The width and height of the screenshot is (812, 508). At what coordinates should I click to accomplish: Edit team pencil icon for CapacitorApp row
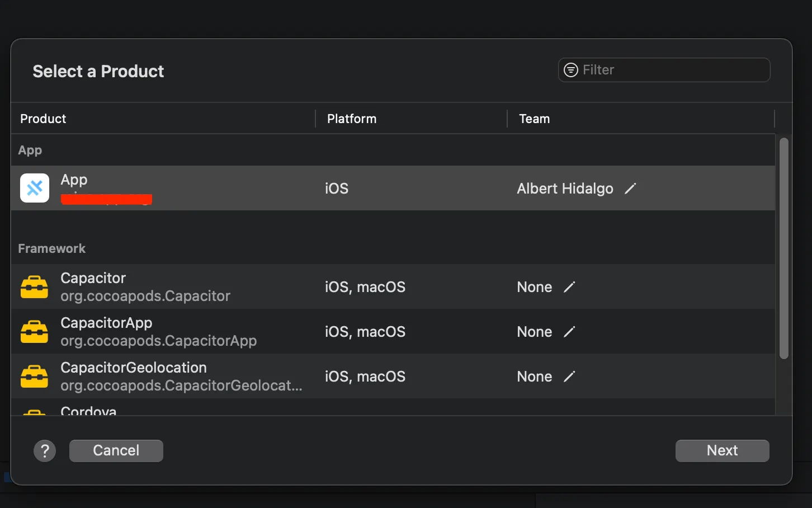(569, 332)
